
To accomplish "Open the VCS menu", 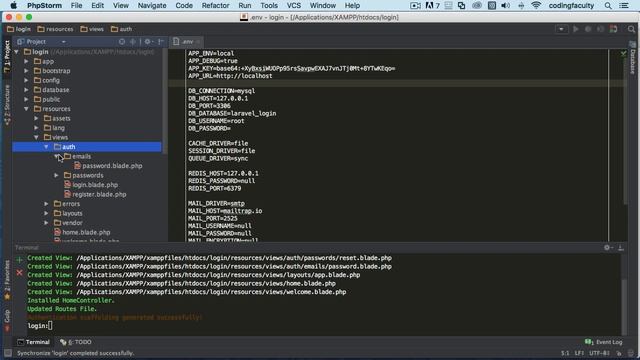I will 293,5.
